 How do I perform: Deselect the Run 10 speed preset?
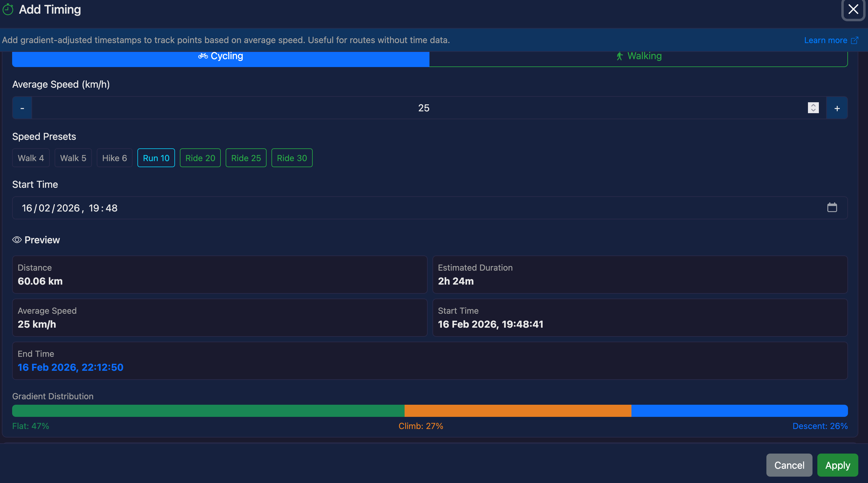(x=156, y=158)
